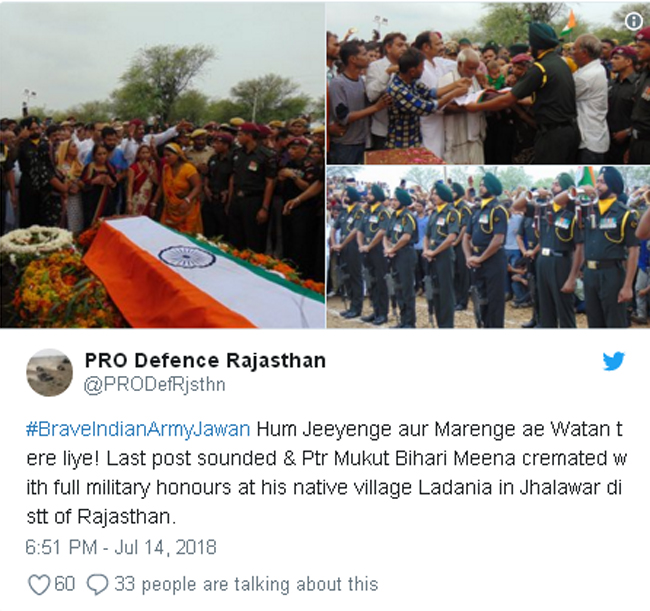The image size is (650, 611).
Task: Click the marigold wreath beside the coffin
Action: 36,240
